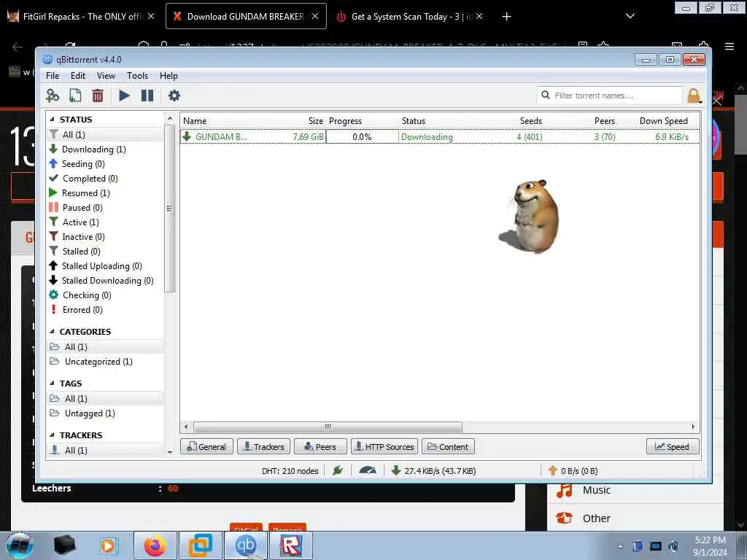Toggle alternative speed limits speedometer icon
Viewport: 747px width, 560px height.
point(368,471)
